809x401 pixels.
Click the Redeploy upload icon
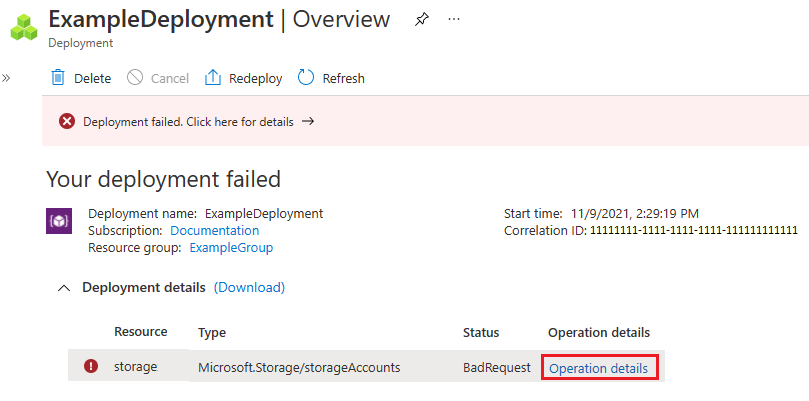[212, 78]
